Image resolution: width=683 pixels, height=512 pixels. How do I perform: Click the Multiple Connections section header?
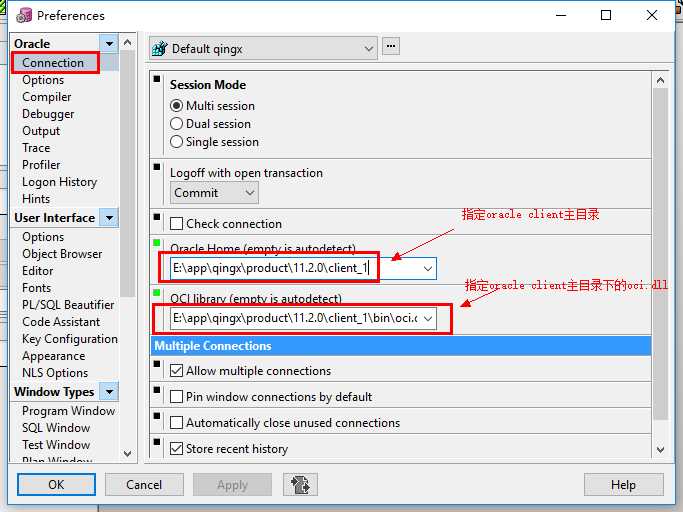[x=401, y=346]
